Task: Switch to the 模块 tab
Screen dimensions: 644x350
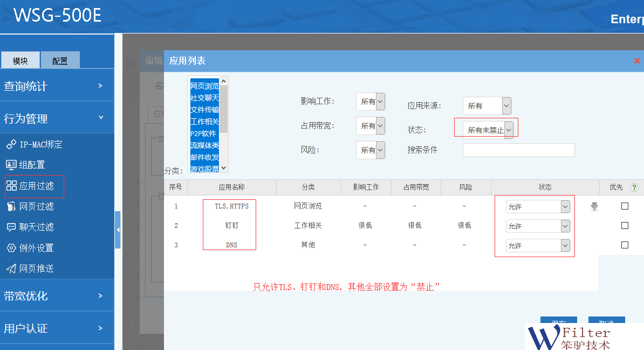Action: [x=20, y=60]
